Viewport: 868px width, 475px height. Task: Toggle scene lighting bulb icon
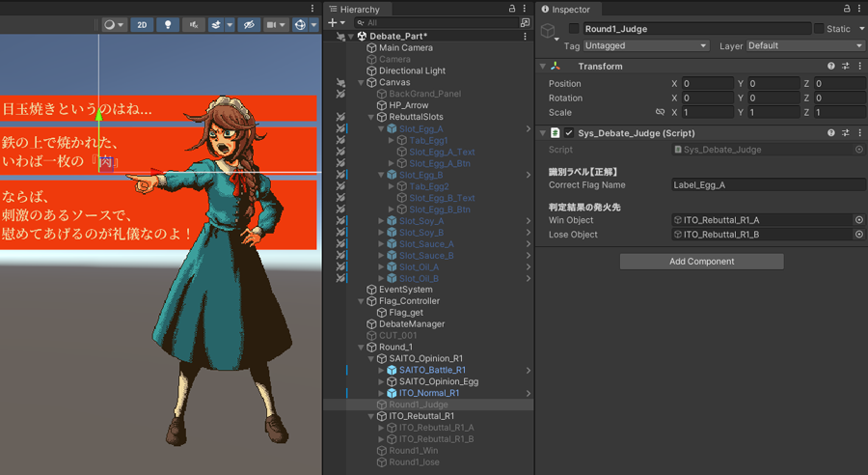(168, 25)
